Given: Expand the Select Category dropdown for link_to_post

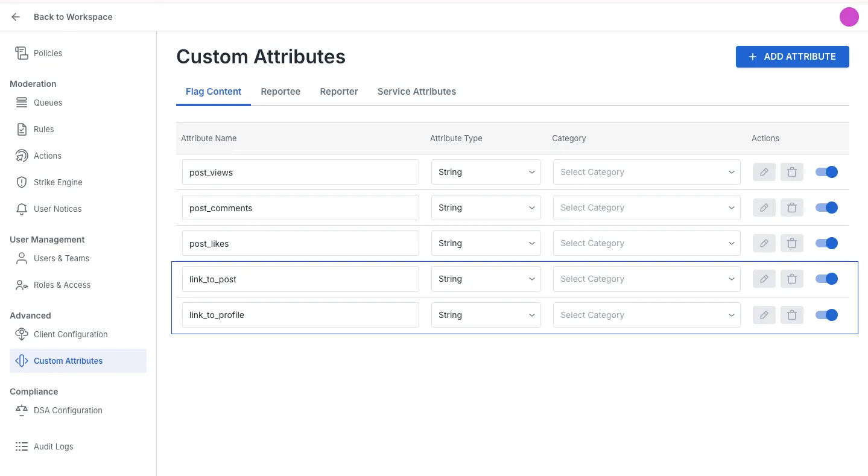Looking at the screenshot, I should pos(647,279).
